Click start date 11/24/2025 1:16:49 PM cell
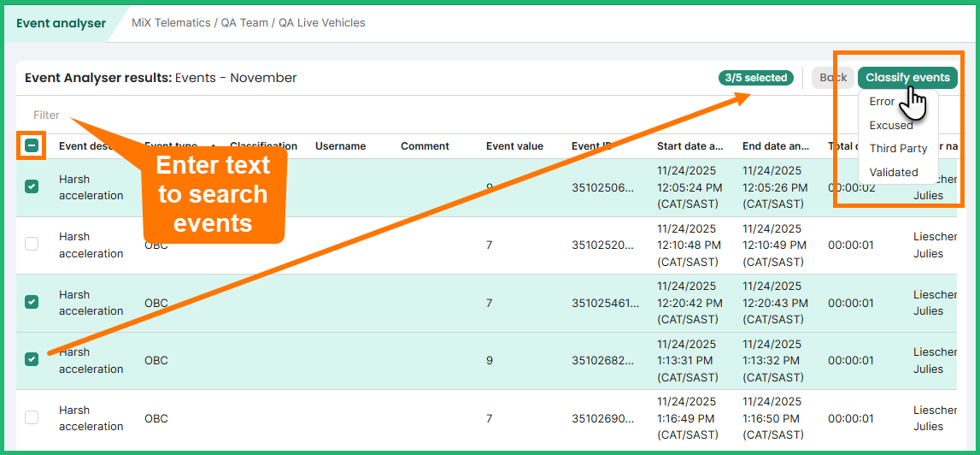980x455 pixels. [x=687, y=418]
